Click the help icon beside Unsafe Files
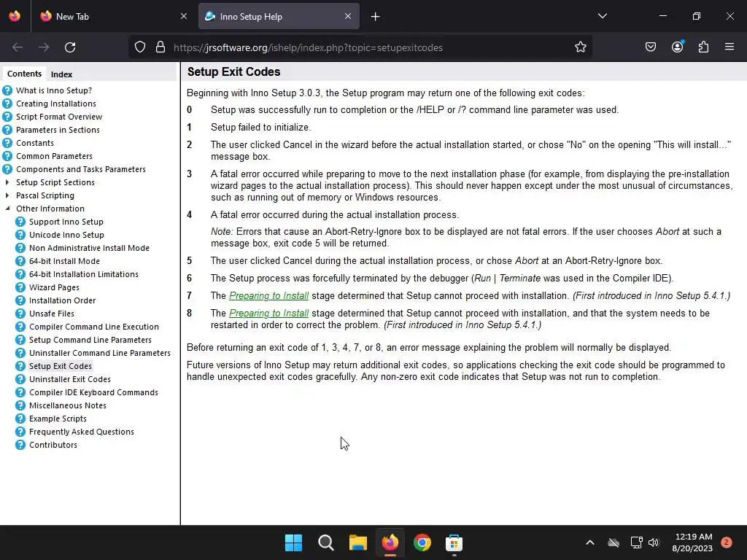This screenshot has height=560, width=747. pyautogui.click(x=20, y=314)
